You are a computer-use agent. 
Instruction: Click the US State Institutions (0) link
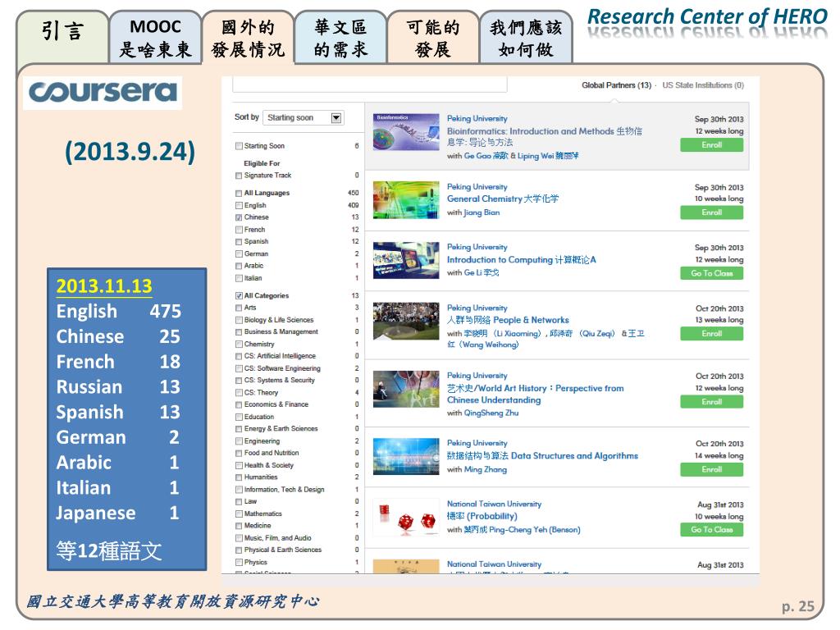pos(703,85)
